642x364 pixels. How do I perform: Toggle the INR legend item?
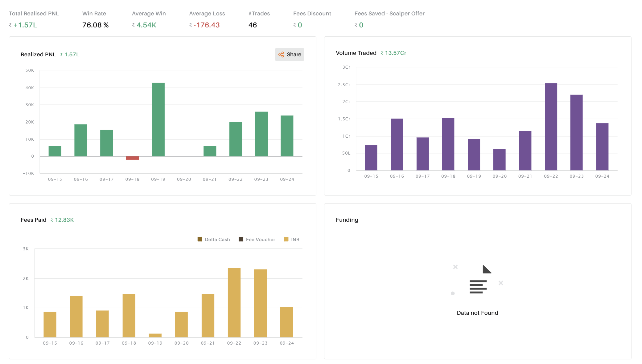coord(291,239)
